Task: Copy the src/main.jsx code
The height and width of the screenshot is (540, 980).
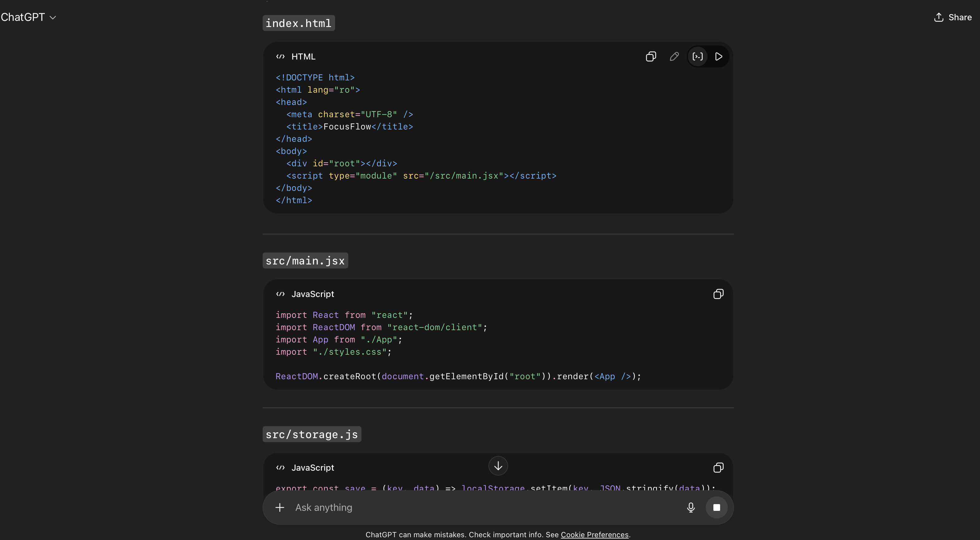Action: [718, 294]
